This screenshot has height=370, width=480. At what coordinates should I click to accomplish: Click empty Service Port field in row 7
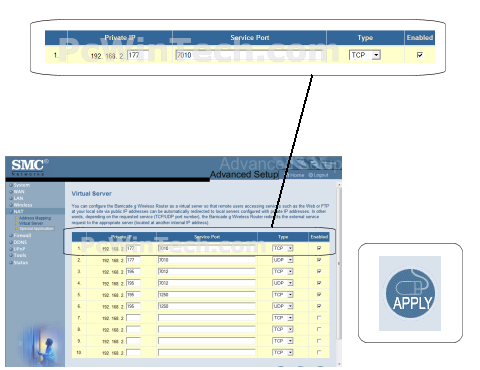point(207,318)
